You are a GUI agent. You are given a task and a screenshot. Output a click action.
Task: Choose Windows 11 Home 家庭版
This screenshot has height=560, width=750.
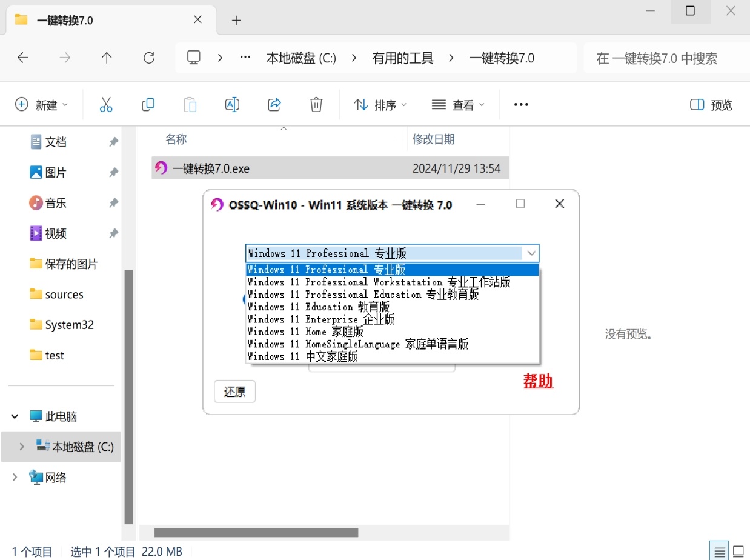pyautogui.click(x=393, y=332)
